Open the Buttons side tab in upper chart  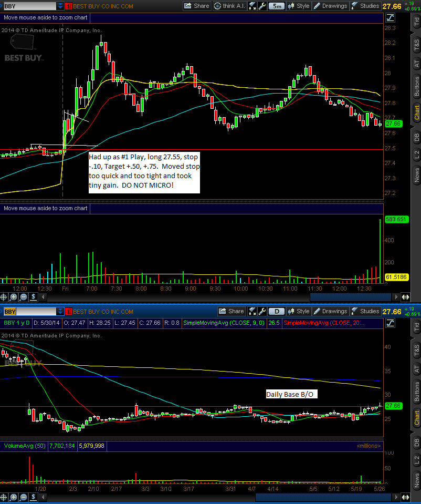coord(416,86)
